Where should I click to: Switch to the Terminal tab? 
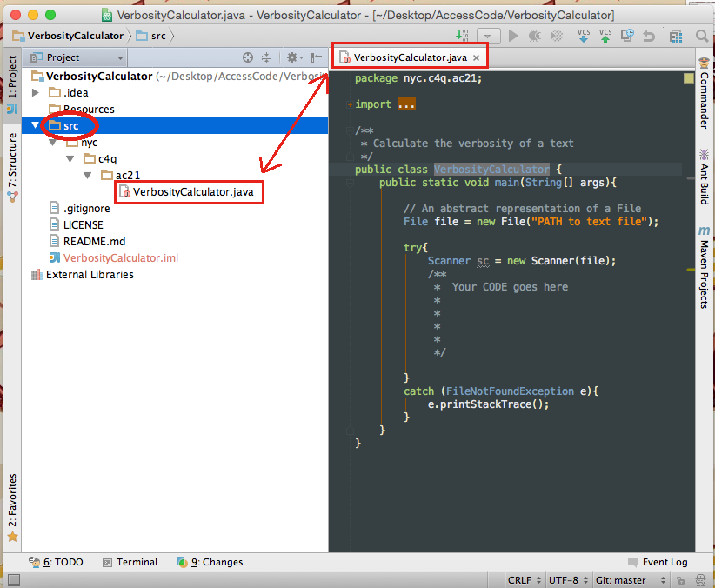pyautogui.click(x=130, y=562)
